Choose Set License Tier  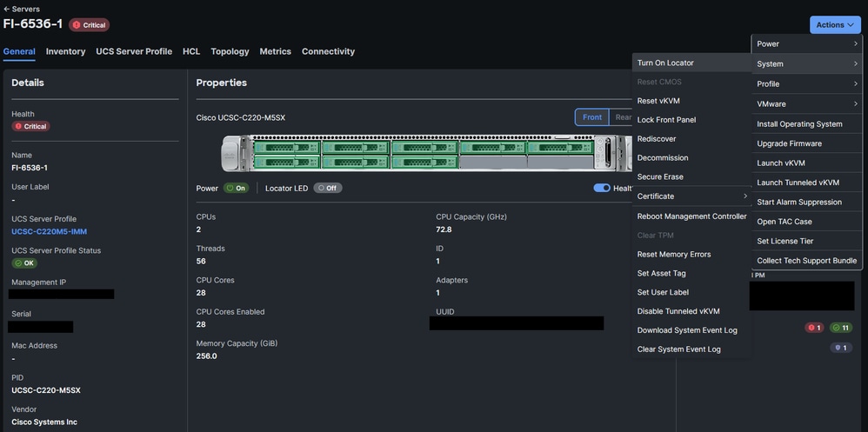point(806,241)
